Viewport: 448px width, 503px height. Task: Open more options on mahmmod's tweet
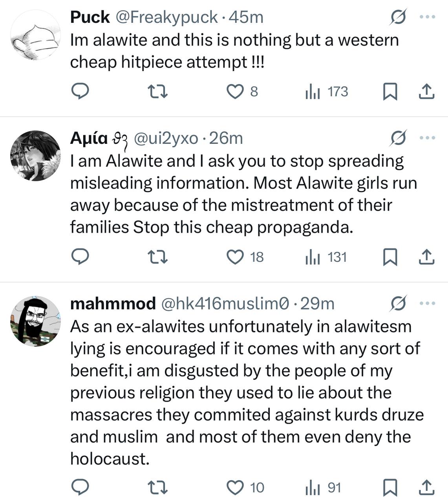tap(427, 303)
